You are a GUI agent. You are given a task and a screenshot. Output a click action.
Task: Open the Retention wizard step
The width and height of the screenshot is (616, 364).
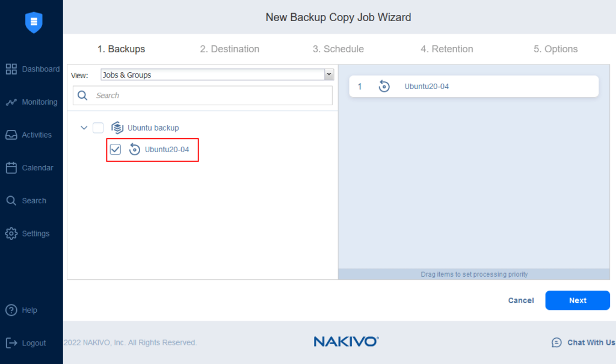click(x=446, y=49)
